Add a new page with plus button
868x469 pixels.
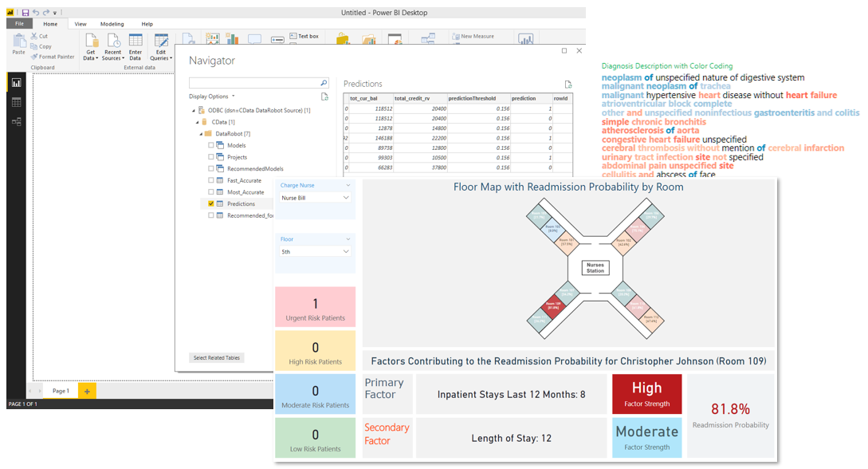pos(87,391)
